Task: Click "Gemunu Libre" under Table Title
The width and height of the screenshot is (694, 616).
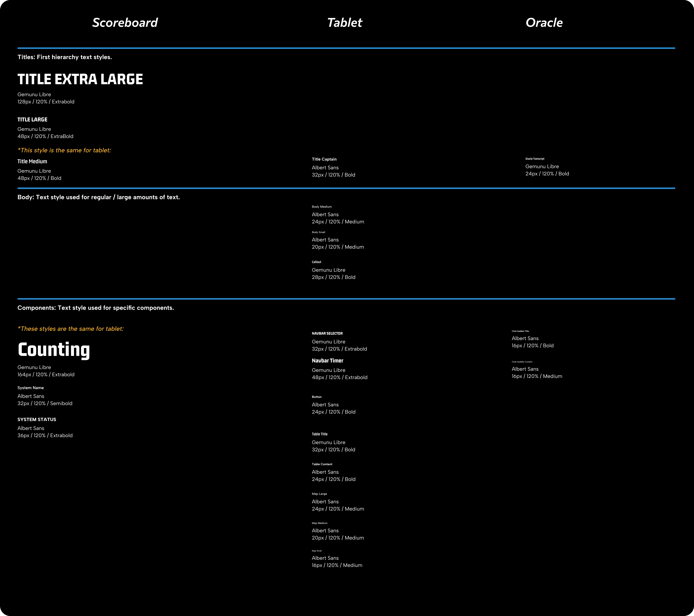Action: point(329,442)
